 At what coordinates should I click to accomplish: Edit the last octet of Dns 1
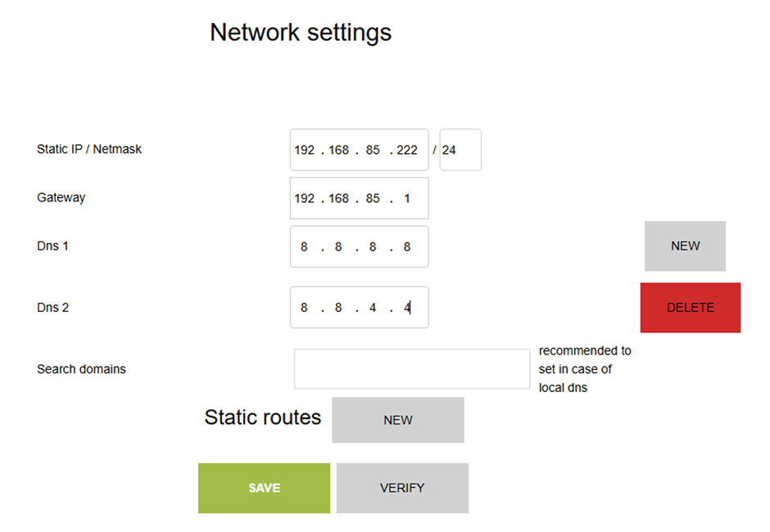[407, 246]
